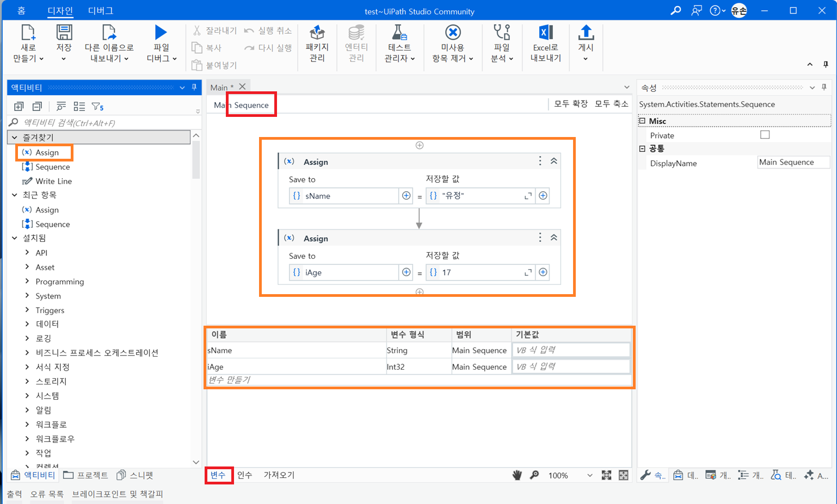This screenshot has height=504, width=837.
Task: Collapse the second Assign activity
Action: 553,238
